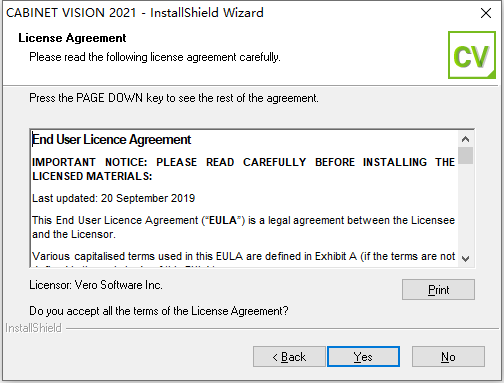Click the End User Licence Agreement heading
The width and height of the screenshot is (504, 383).
click(x=111, y=140)
